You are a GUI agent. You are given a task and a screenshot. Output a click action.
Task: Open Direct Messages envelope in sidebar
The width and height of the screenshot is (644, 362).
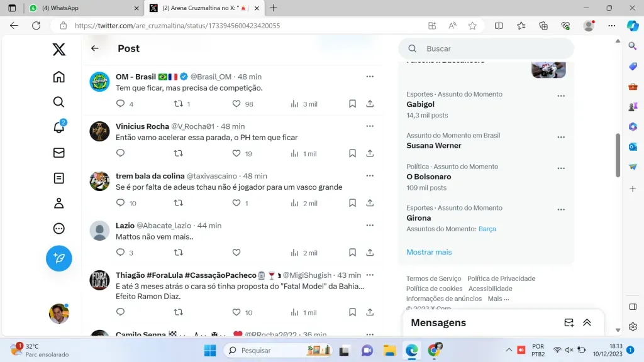point(58,153)
